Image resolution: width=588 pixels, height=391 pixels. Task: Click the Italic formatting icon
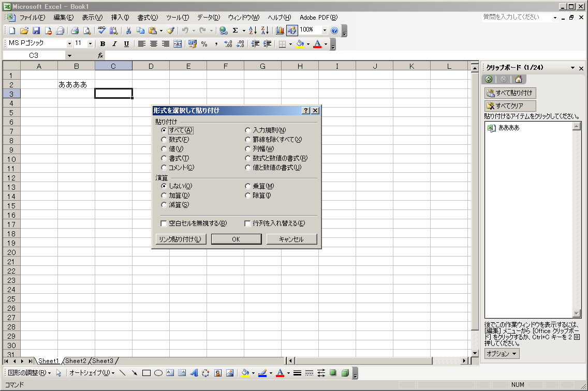[x=114, y=44]
